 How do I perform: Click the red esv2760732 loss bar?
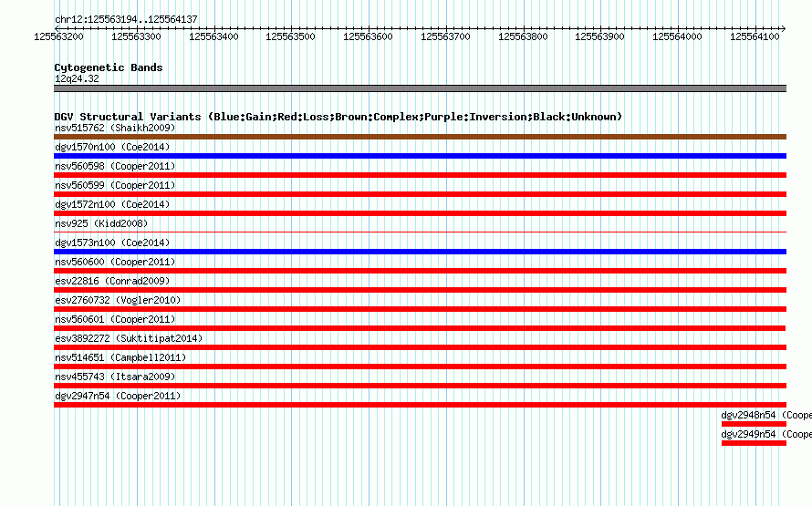click(x=420, y=309)
